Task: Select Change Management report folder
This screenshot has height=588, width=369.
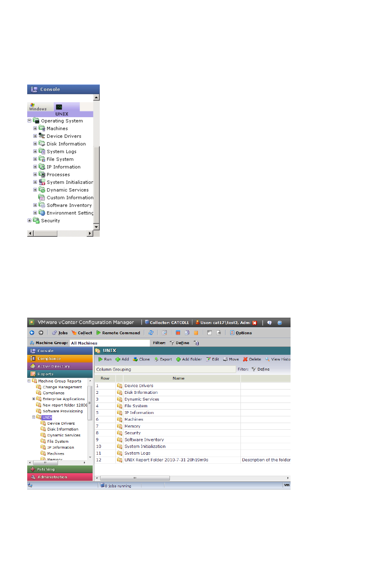Action: (x=62, y=387)
